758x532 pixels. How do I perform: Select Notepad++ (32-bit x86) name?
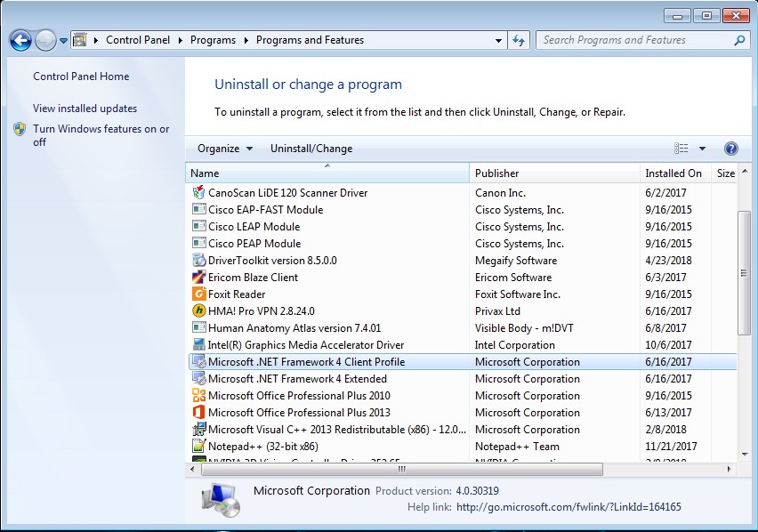263,447
